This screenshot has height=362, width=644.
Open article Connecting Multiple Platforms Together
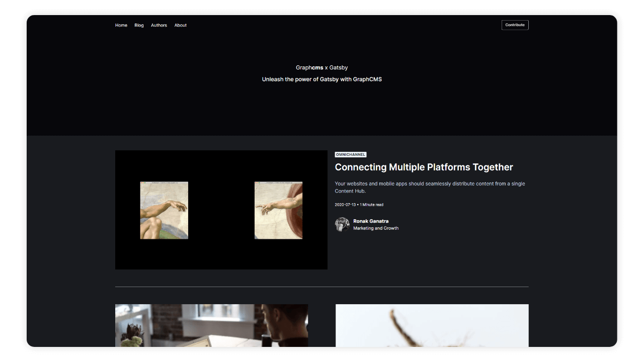pos(424,167)
